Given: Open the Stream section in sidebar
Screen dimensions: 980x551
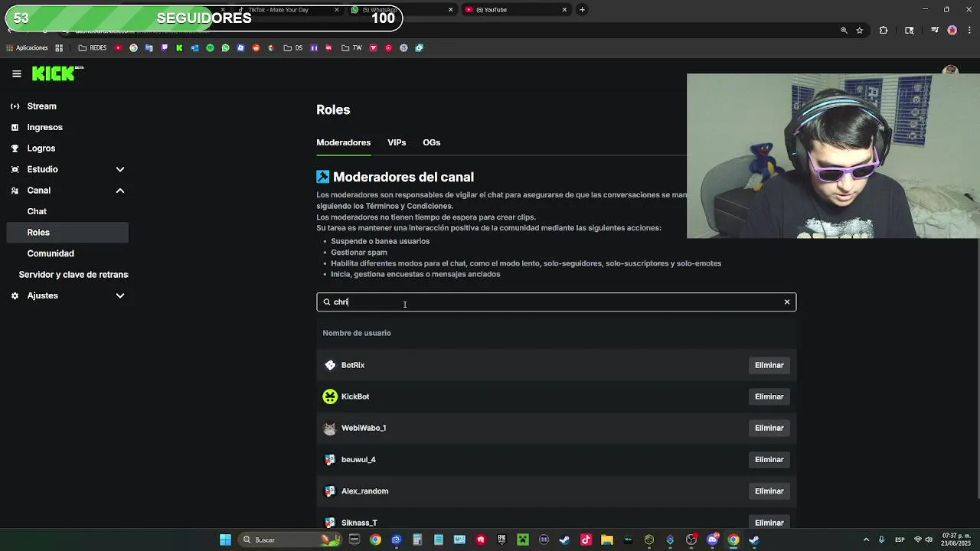Looking at the screenshot, I should tap(41, 106).
